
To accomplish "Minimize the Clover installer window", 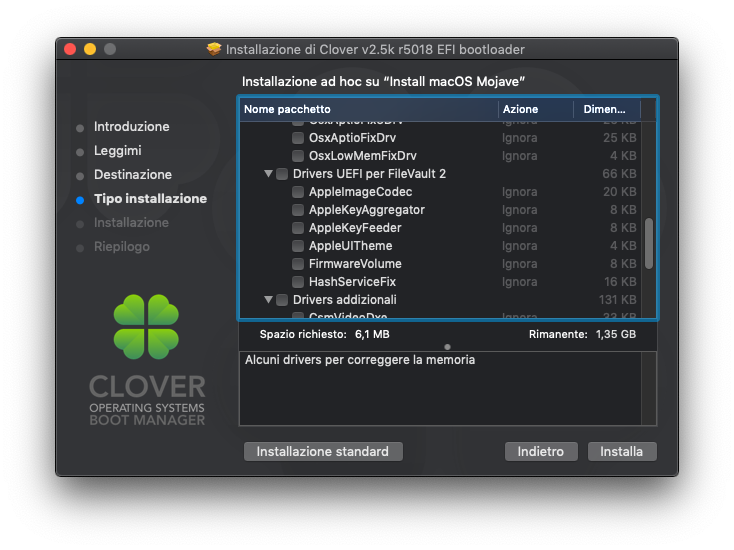I will (x=90, y=49).
